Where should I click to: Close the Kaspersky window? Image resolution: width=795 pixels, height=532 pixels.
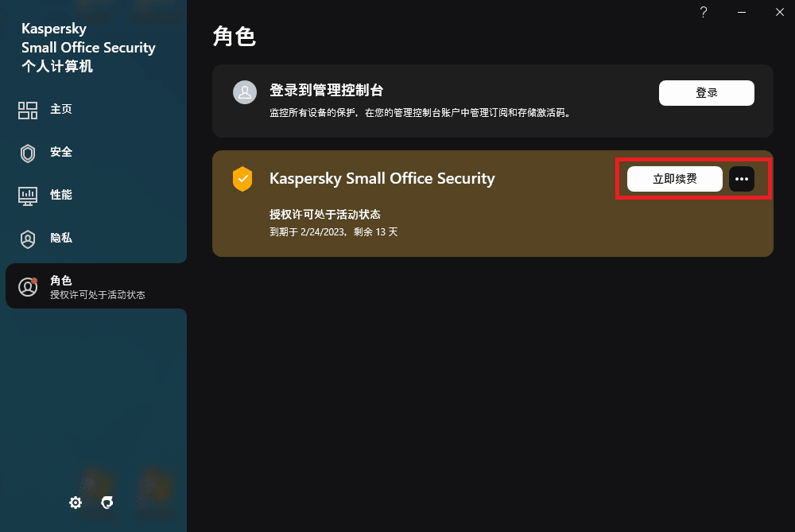click(779, 12)
